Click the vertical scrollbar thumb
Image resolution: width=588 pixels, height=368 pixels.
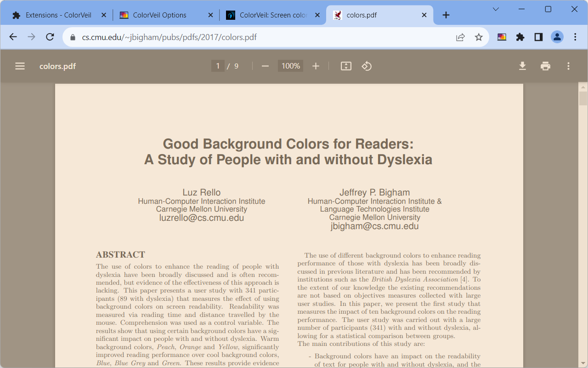pos(583,98)
